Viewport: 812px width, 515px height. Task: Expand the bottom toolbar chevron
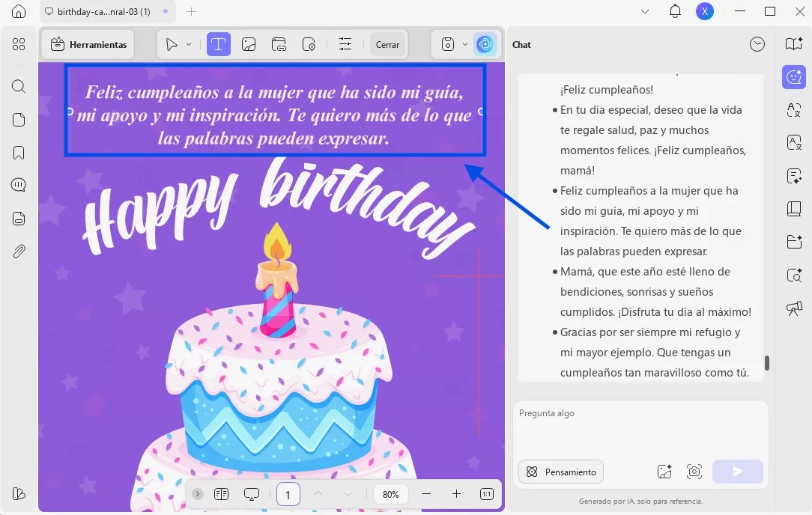click(197, 494)
